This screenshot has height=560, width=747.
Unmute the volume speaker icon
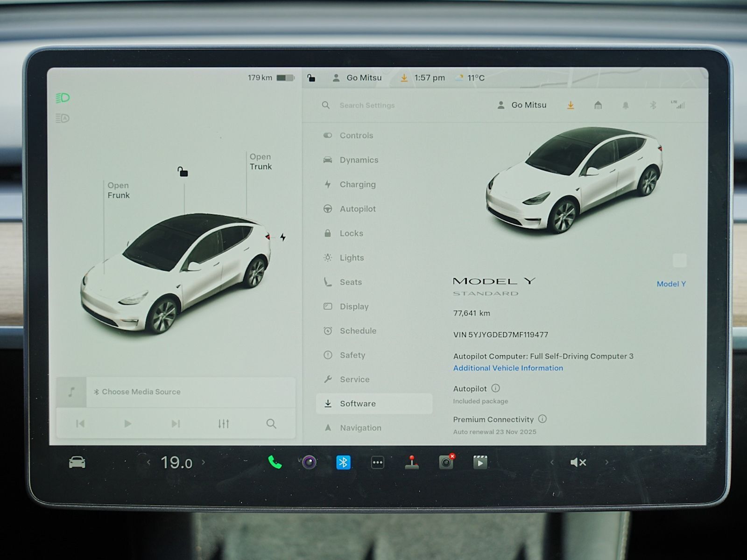pos(578,462)
